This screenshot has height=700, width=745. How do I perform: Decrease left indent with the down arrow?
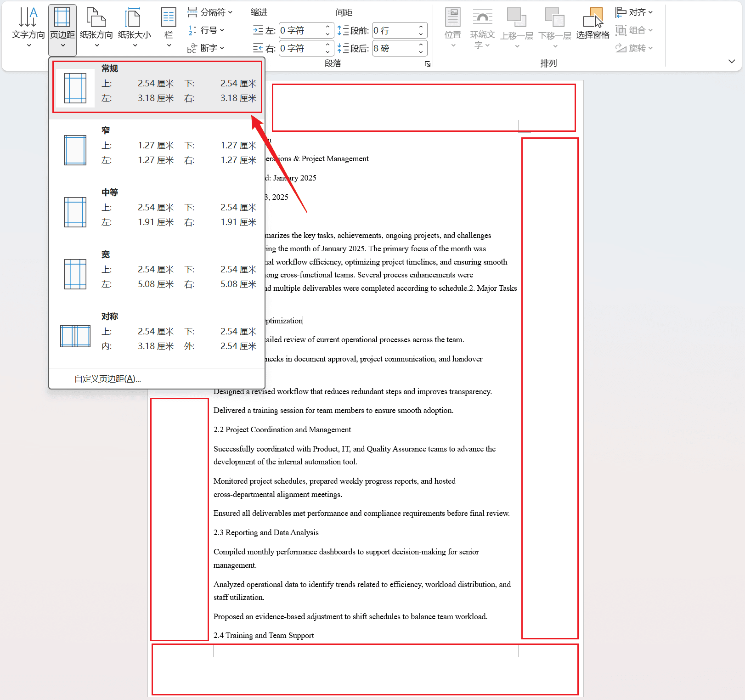point(327,34)
